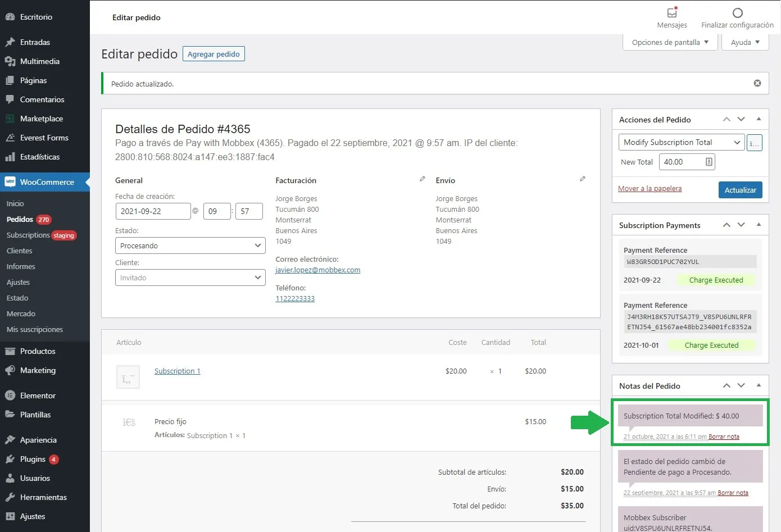Viewport: 781px width, 532px height.
Task: Edit billing address with pencil icon
Action: click(x=423, y=179)
